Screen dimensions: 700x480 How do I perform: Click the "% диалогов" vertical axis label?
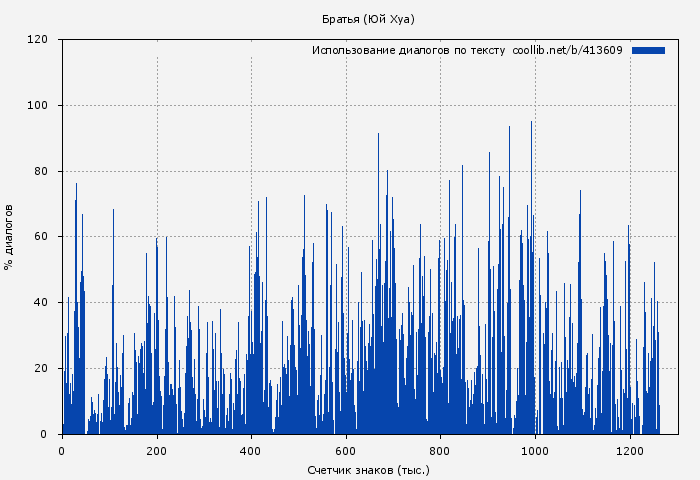click(9, 237)
